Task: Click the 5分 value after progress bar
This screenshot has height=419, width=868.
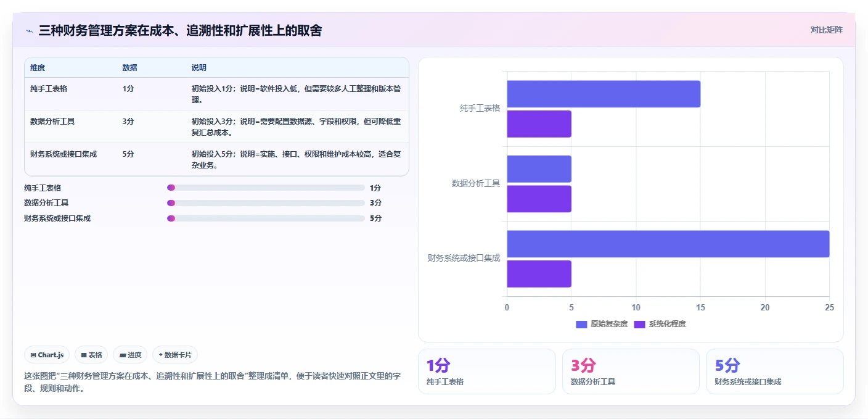Action: click(x=375, y=218)
